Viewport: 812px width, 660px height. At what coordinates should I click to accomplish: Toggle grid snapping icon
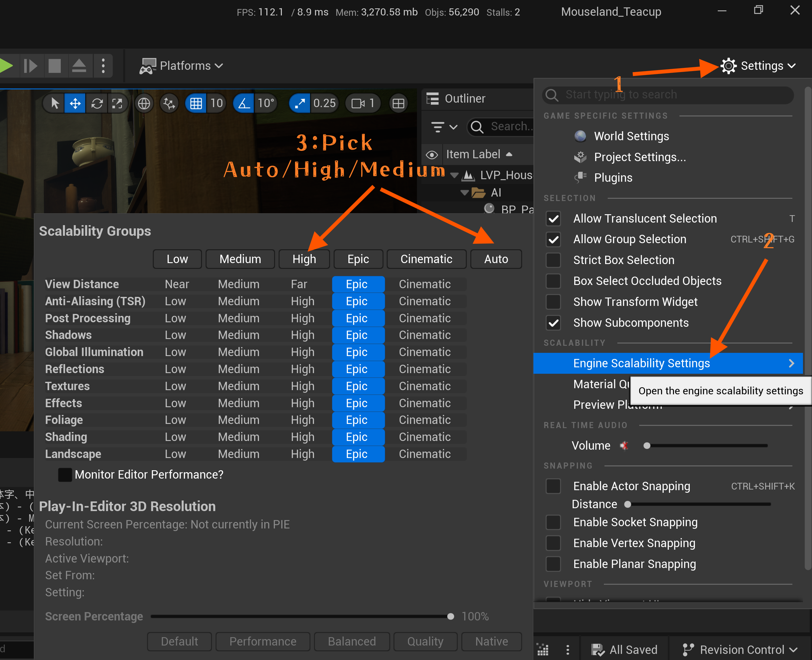pyautogui.click(x=196, y=103)
